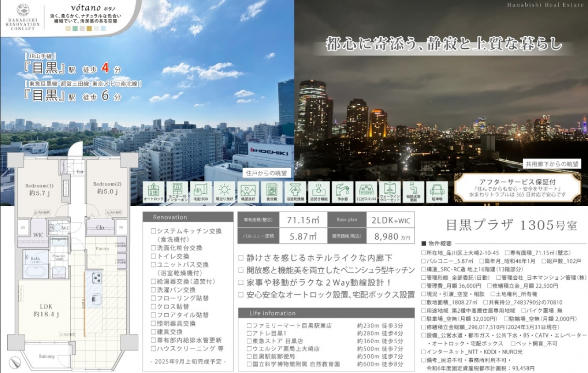Click the square beside トイレ交換
Image resolution: width=588 pixels, height=373 pixels.
[153, 256]
